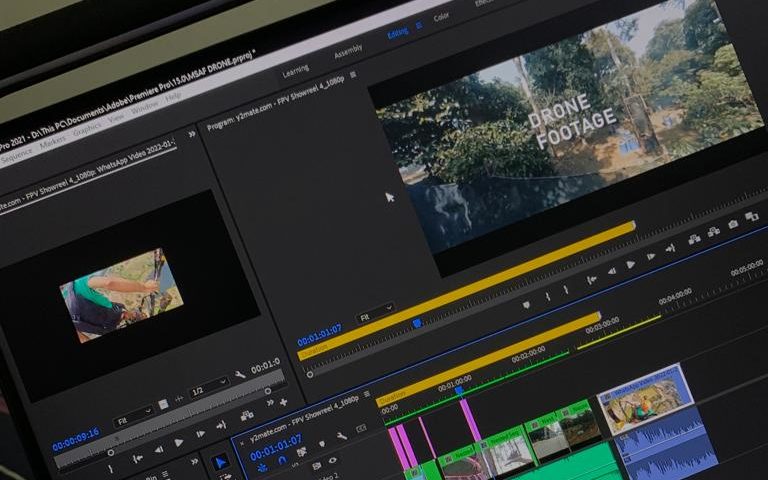Open the Help menu
The height and width of the screenshot is (480, 768).
(173, 97)
